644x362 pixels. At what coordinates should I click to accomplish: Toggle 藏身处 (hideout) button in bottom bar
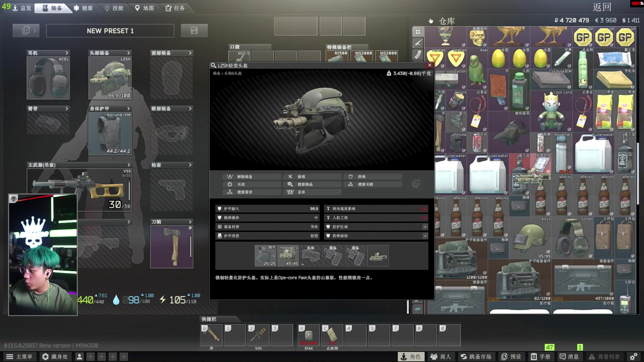click(x=55, y=357)
